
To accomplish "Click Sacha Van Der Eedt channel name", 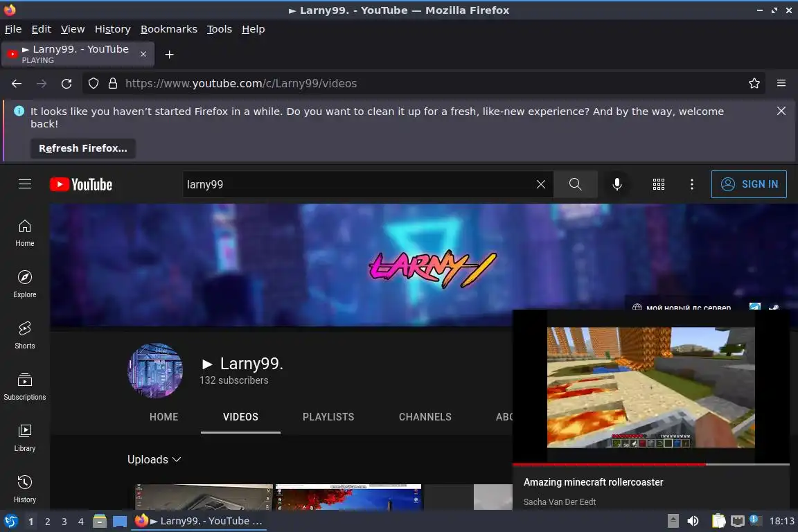I will (x=559, y=502).
